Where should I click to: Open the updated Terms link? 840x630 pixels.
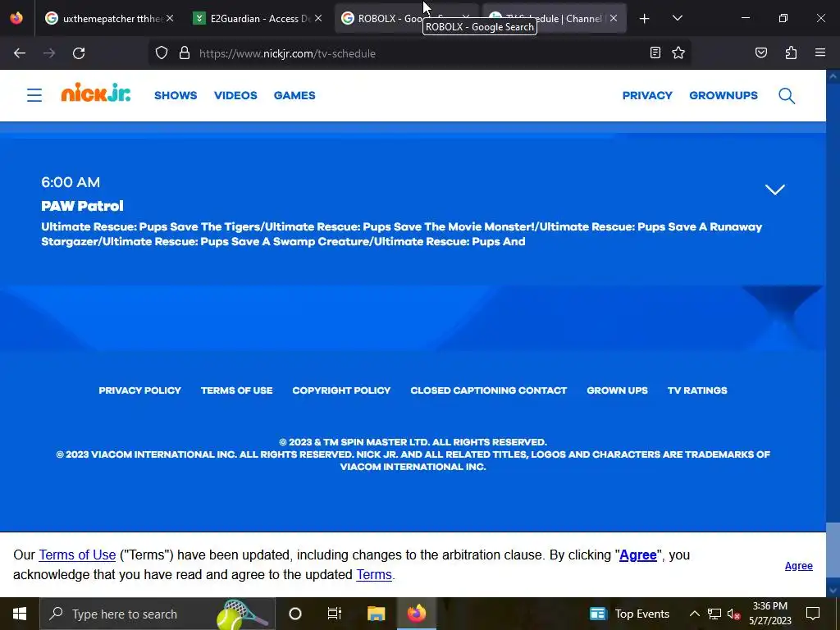374,575
